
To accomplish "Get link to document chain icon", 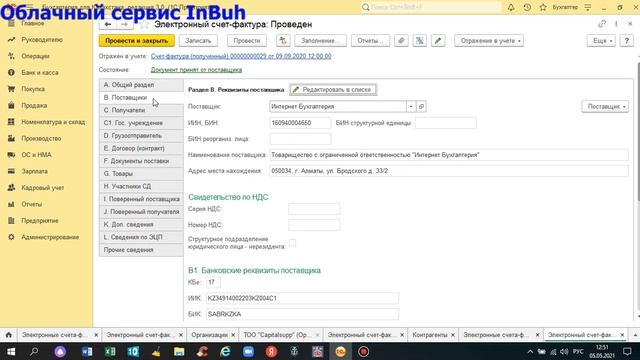I will click(602, 24).
